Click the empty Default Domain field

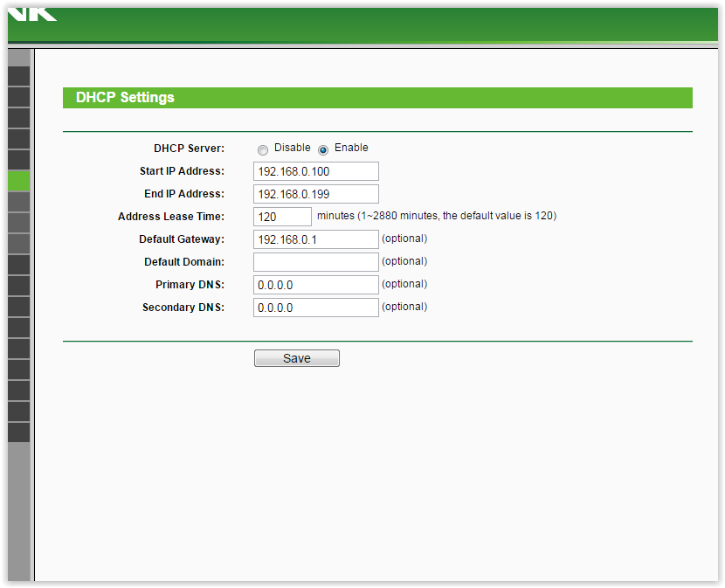(315, 262)
